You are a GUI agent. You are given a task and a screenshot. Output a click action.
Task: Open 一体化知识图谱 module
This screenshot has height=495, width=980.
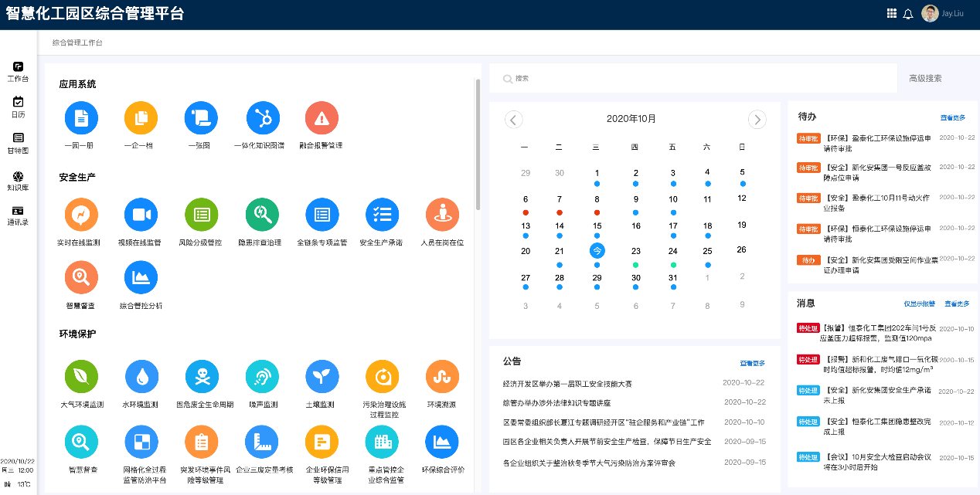(x=263, y=118)
